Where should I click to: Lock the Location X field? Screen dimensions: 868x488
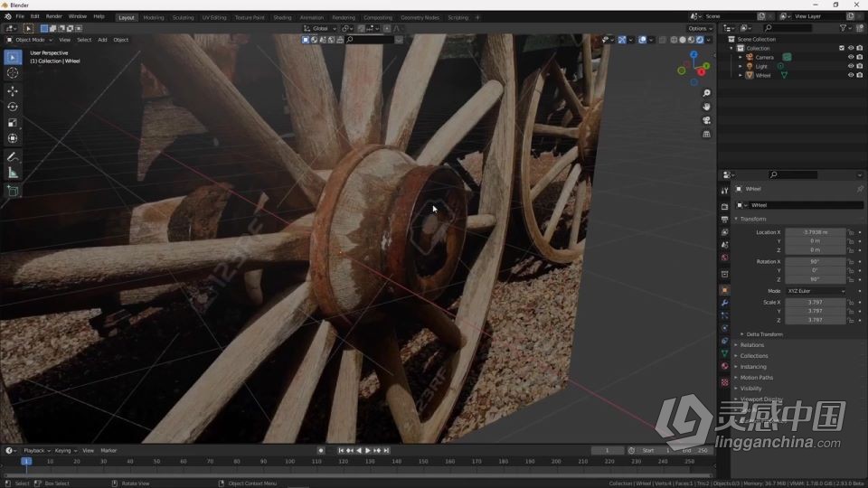coord(851,232)
